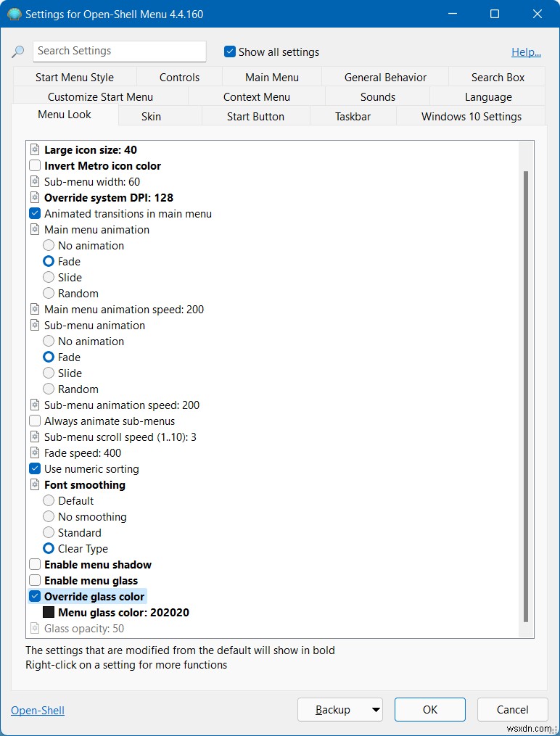Screen dimensions: 560x736
Task: Click the Menu glass color swatch
Action: click(49, 613)
